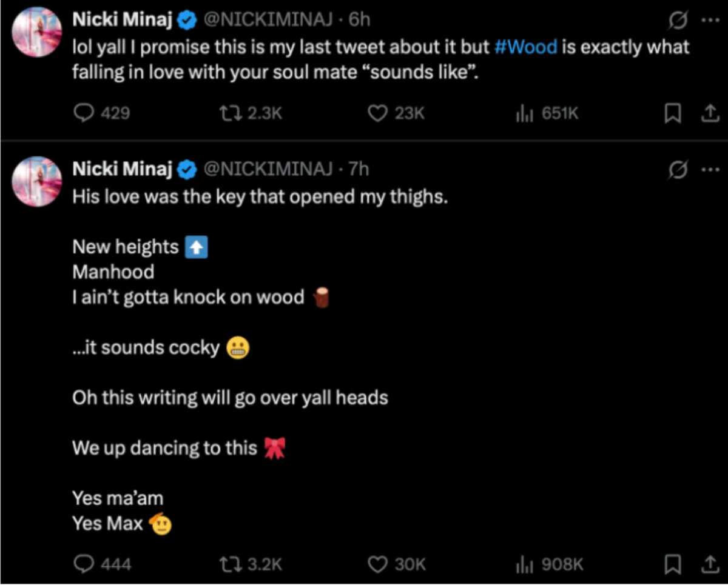Open more options on the 7h tweet
This screenshot has height=585, width=728.
(709, 170)
